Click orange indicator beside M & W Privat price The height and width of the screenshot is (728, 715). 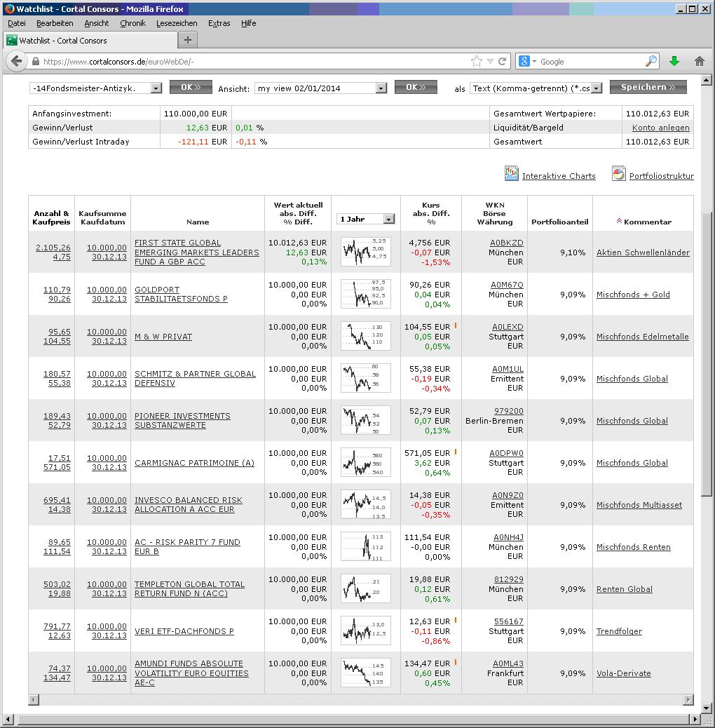[456, 325]
